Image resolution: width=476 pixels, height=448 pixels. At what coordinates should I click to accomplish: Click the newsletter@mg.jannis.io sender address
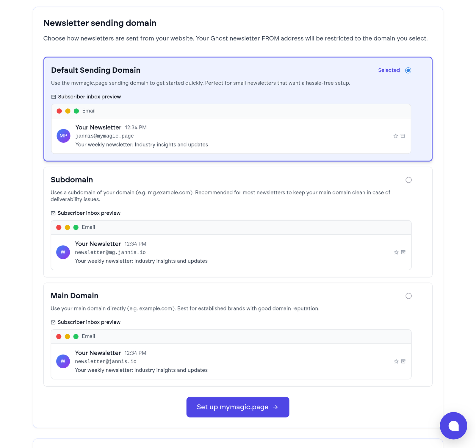[110, 252]
